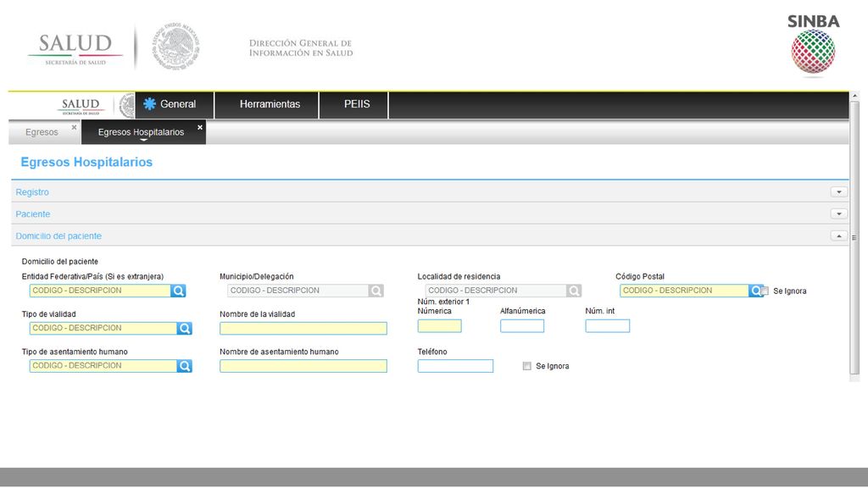Click search icon for Entidad Federativa/País
The height and width of the screenshot is (488, 868).
178,291
